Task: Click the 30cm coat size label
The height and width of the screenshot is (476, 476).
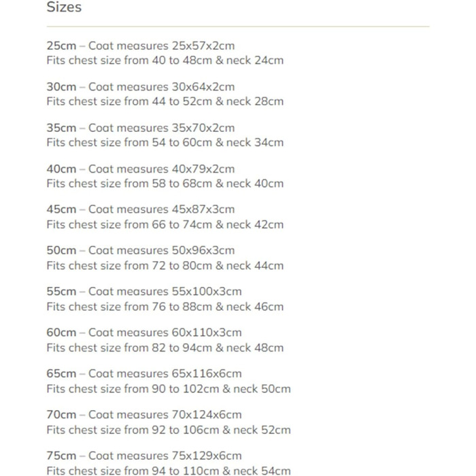Action: 61,87
